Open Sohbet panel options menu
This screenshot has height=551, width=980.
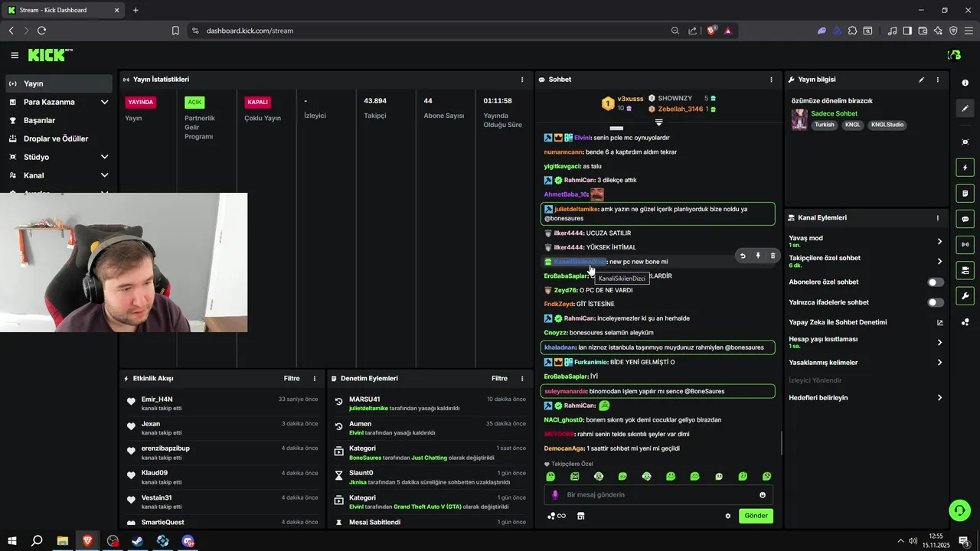pos(771,80)
